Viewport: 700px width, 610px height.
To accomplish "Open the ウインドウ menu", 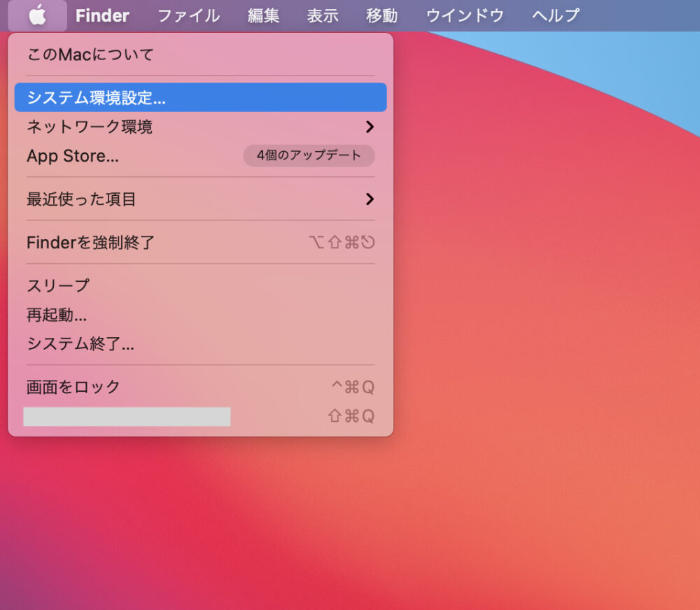I will point(465,15).
